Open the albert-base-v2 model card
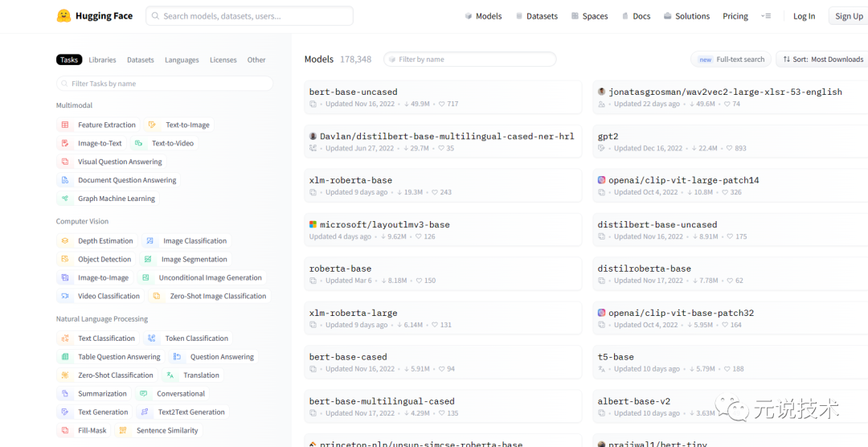 tap(731, 407)
